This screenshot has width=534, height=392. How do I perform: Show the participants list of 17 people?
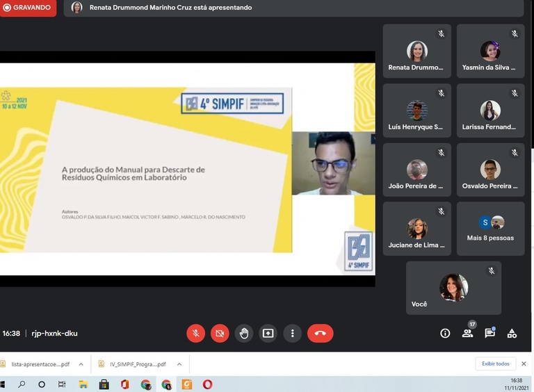[x=467, y=334]
